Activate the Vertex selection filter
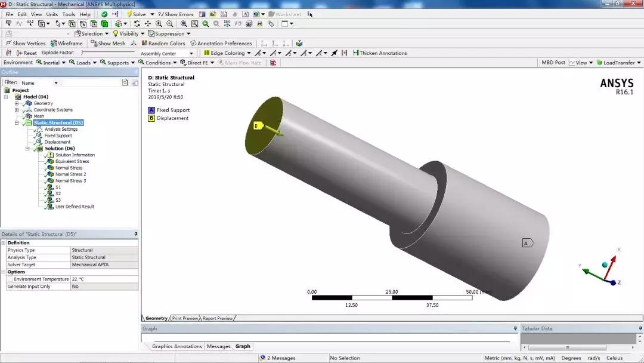Viewport: 644px width, 363px height. (72, 24)
